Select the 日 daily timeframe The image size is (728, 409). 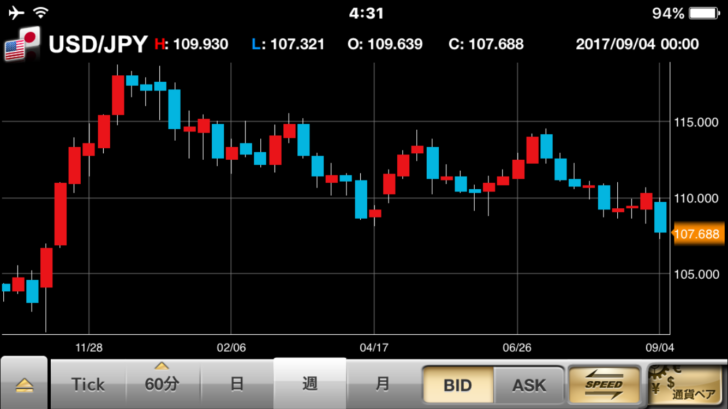[x=237, y=384]
